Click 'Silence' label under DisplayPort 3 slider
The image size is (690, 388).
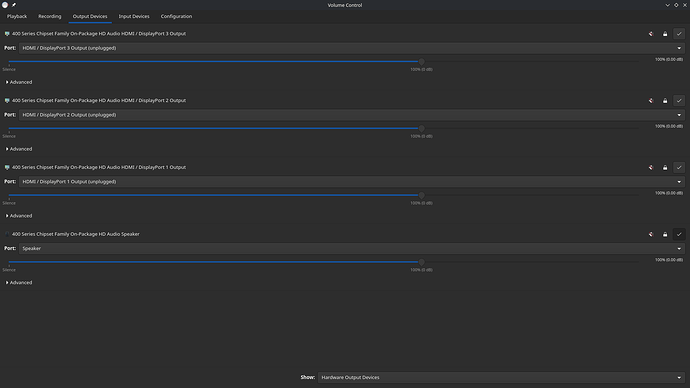point(9,69)
